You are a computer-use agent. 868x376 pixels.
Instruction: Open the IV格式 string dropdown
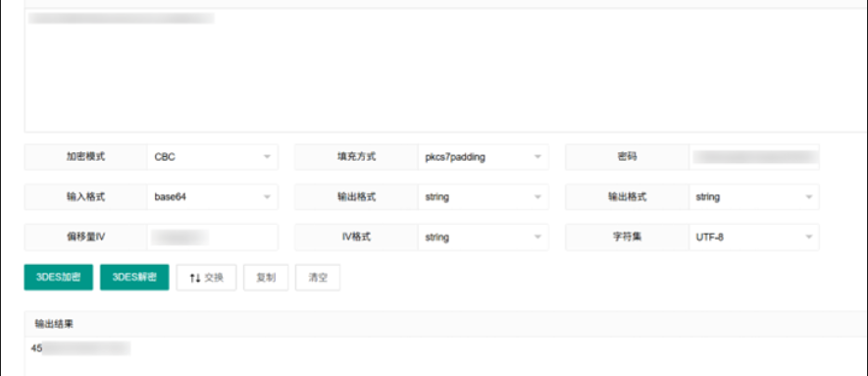[484, 237]
